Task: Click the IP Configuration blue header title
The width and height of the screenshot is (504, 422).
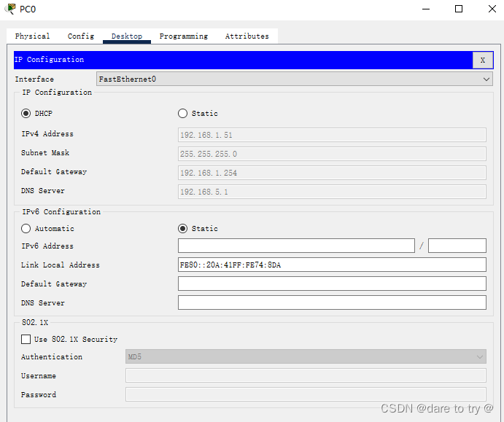Action: (49, 60)
